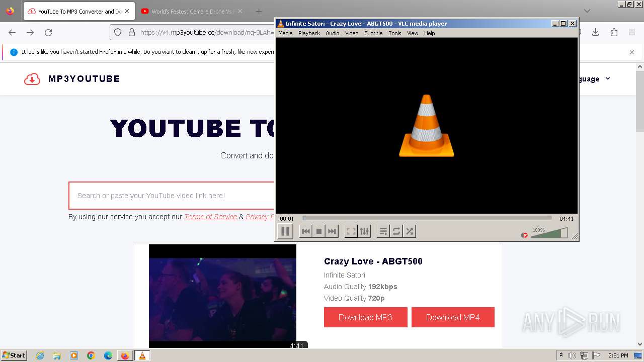
Task: Go back in Firefox
Action: 12,32
